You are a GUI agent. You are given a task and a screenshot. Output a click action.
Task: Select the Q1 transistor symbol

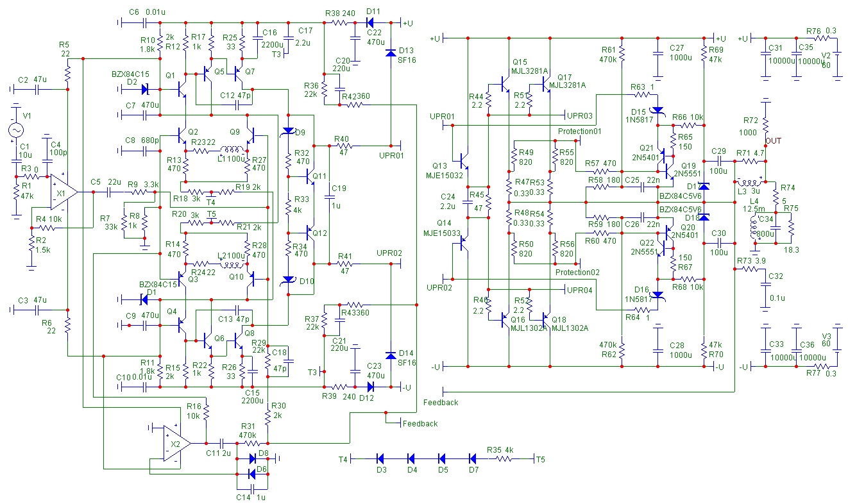(182, 90)
